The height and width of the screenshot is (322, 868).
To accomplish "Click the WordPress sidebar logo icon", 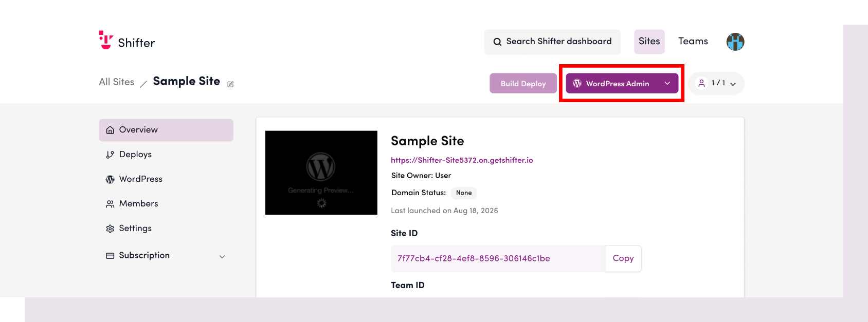I will [110, 179].
